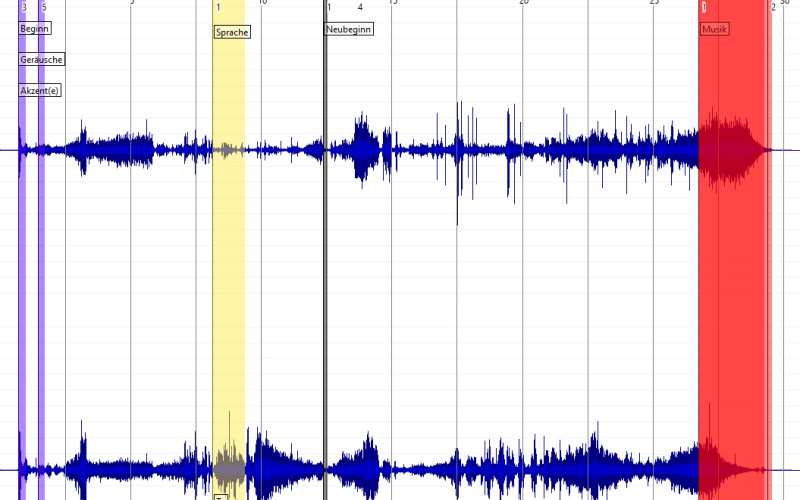Select the "Geräusche" marker label
This screenshot has height=500, width=800.
coord(41,60)
